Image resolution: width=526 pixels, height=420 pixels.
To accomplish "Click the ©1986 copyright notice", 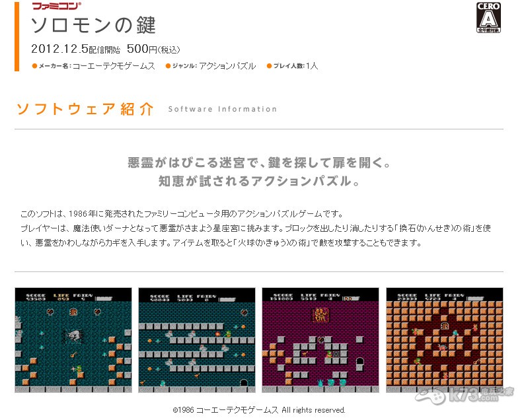I will (x=259, y=409).
